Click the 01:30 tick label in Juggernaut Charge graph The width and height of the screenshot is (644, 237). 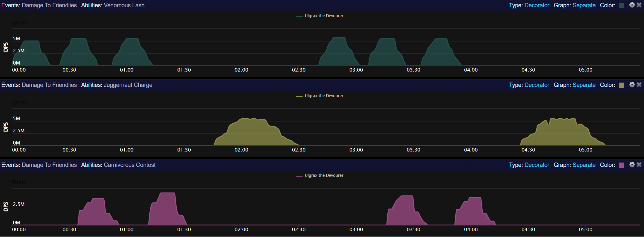pyautogui.click(x=184, y=150)
